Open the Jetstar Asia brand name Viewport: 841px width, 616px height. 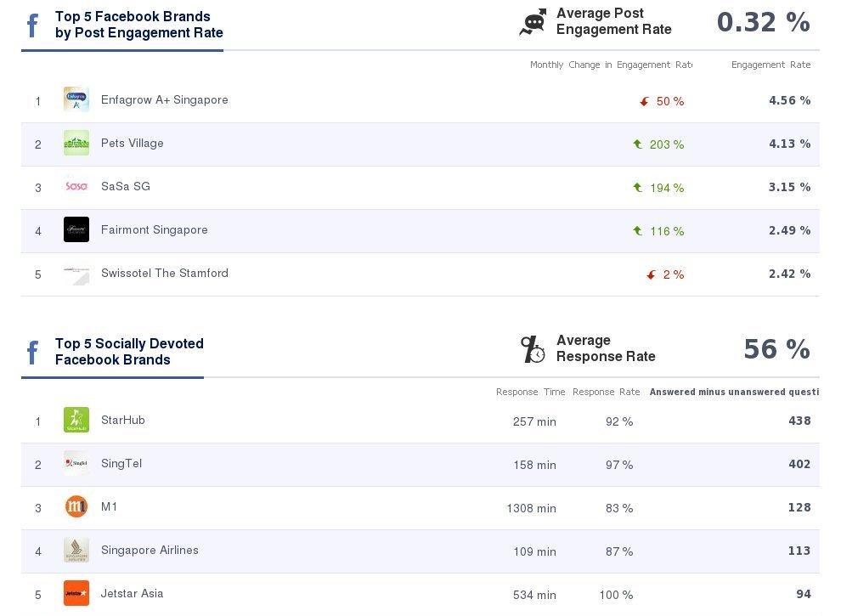132,593
